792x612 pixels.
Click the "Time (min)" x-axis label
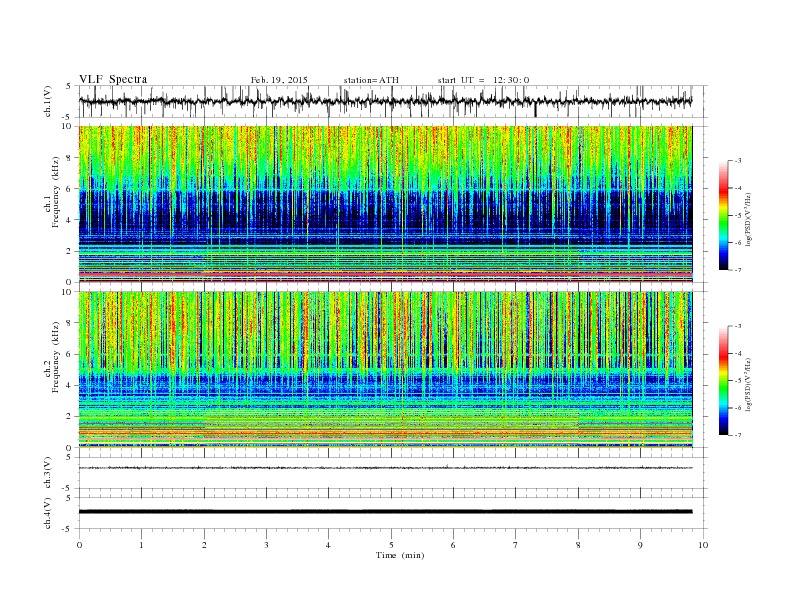[x=400, y=555]
